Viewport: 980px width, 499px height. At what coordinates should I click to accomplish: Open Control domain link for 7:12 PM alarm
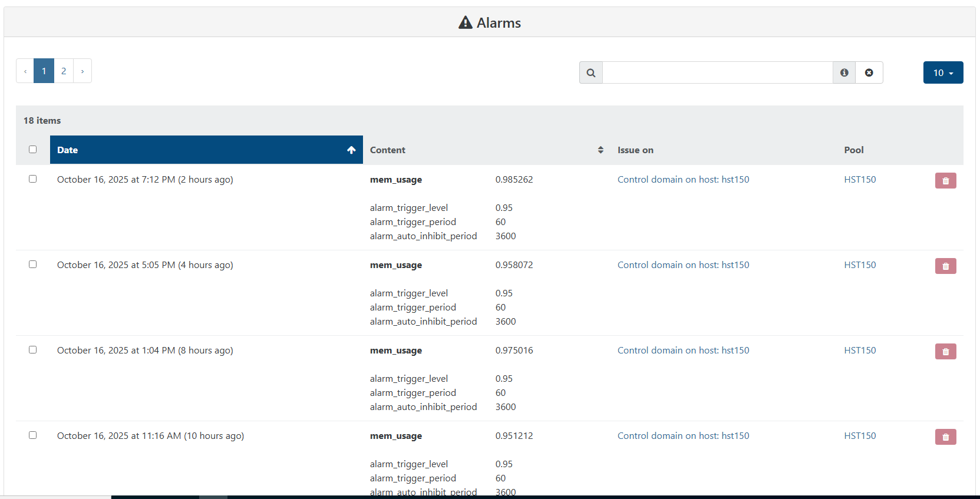(x=683, y=180)
